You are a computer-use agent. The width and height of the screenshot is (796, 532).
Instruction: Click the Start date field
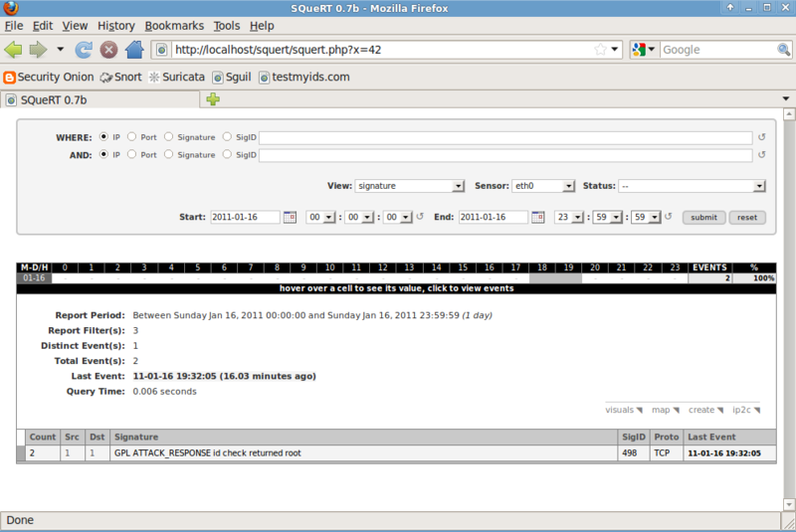point(245,217)
